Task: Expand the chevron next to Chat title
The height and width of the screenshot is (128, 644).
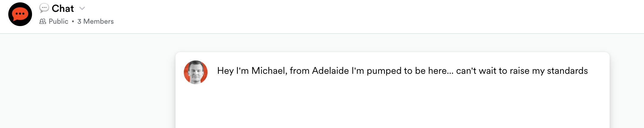Action: (x=82, y=8)
